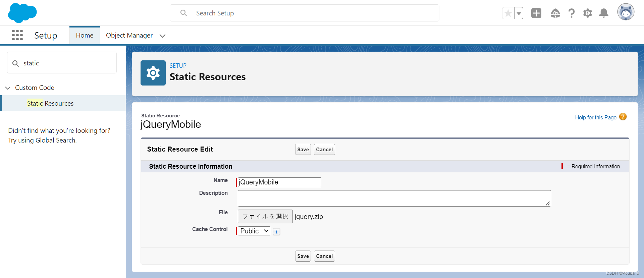644x278 pixels.
Task: Click the Quick Find magnifier icon
Action: tap(15, 63)
